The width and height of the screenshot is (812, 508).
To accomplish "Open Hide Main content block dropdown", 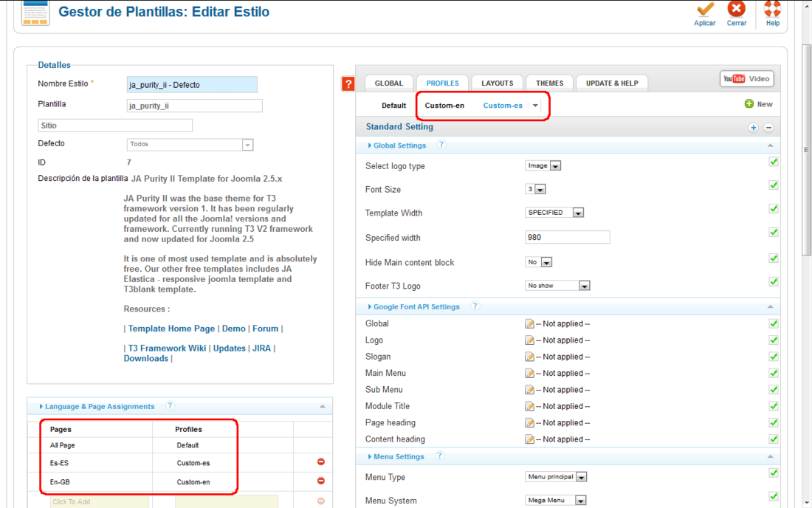I will tap(539, 263).
